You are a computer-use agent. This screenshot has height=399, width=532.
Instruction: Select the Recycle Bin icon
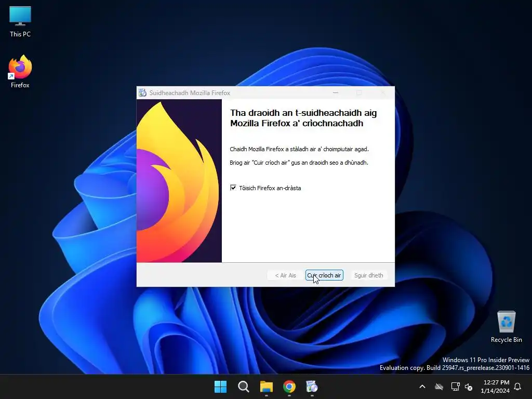click(x=506, y=326)
